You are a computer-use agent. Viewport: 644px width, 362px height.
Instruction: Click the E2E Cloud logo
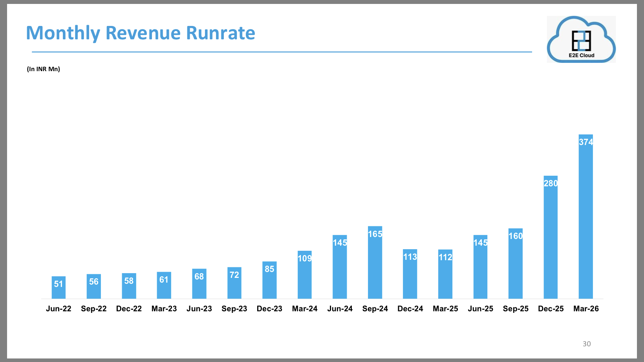tap(581, 39)
